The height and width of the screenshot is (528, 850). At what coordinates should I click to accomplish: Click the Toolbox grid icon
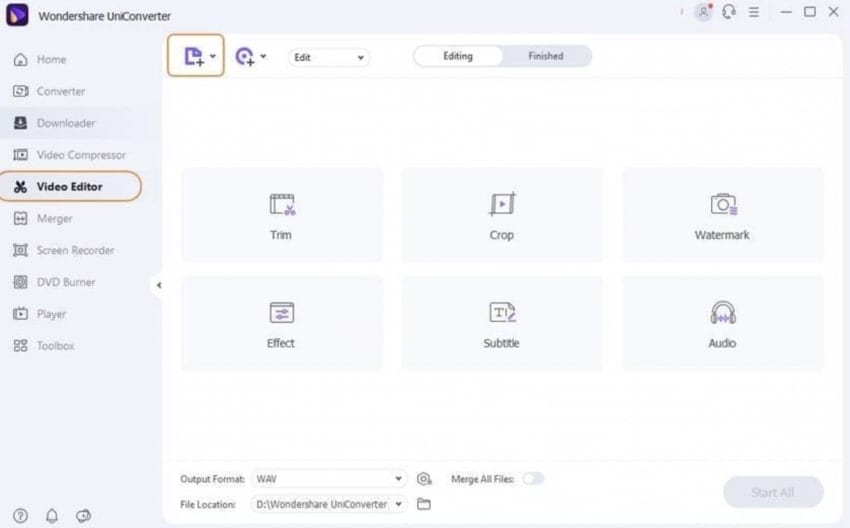(21, 345)
